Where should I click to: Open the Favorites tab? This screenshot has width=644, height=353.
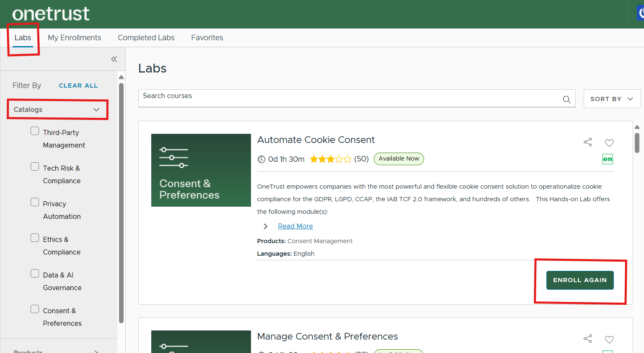click(x=207, y=38)
